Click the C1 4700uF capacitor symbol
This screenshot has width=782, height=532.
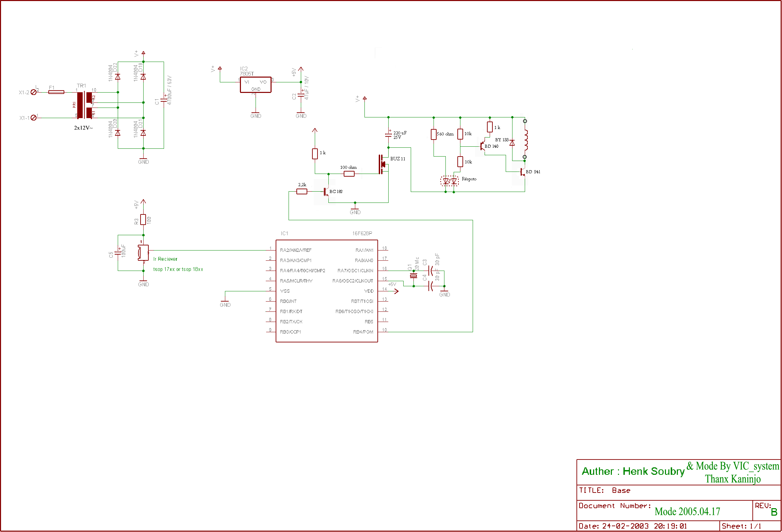[x=164, y=100]
